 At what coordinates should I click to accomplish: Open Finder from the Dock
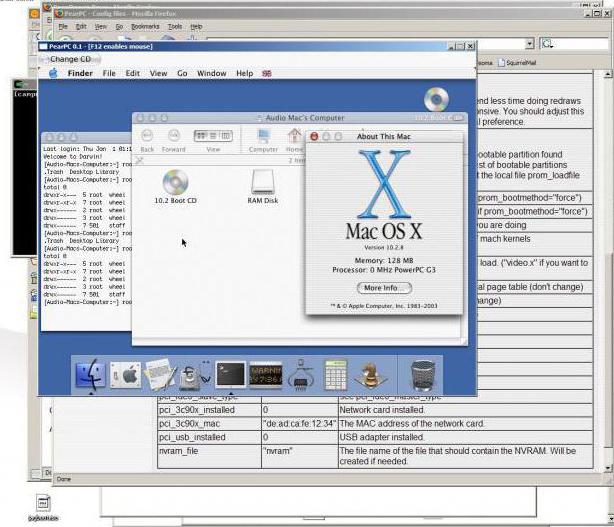click(90, 374)
